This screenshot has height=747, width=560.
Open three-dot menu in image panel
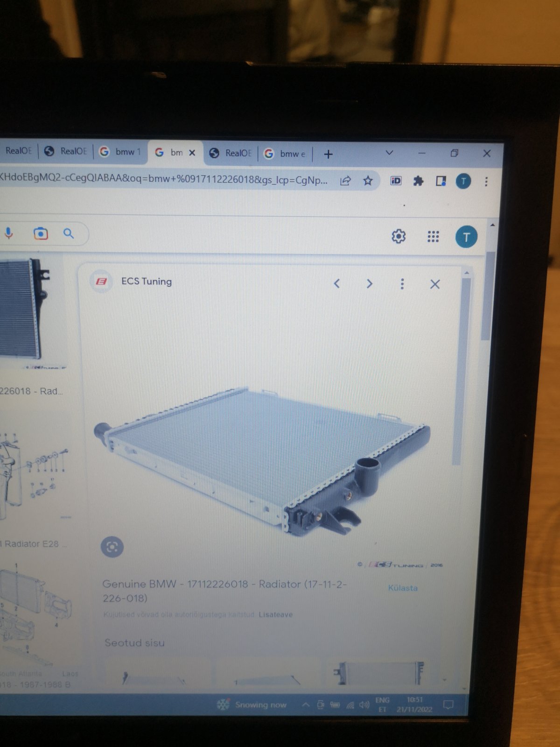coord(402,284)
